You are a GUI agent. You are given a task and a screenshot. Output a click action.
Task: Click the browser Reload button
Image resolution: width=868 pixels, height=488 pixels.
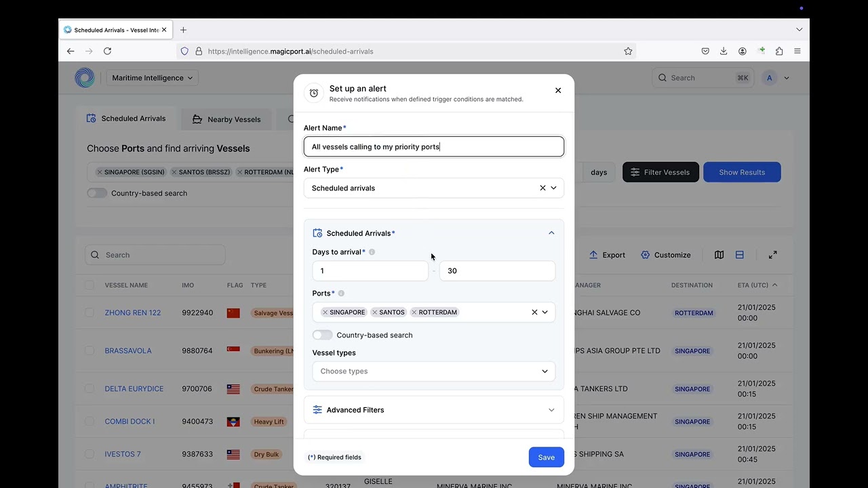click(x=107, y=51)
